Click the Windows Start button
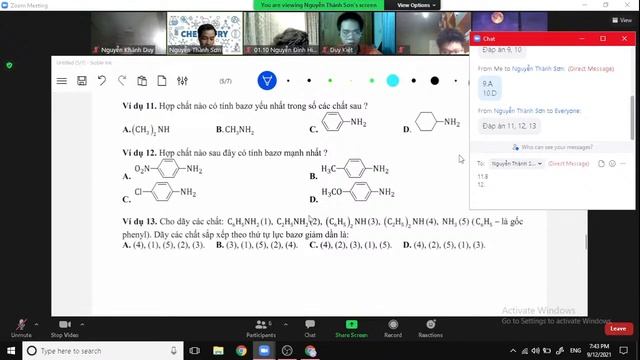 pyautogui.click(x=11, y=351)
